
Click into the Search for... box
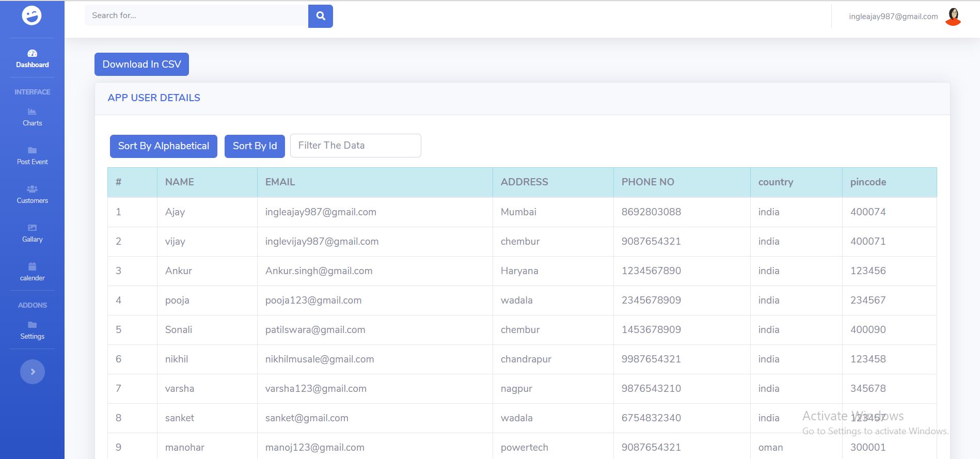coord(196,16)
